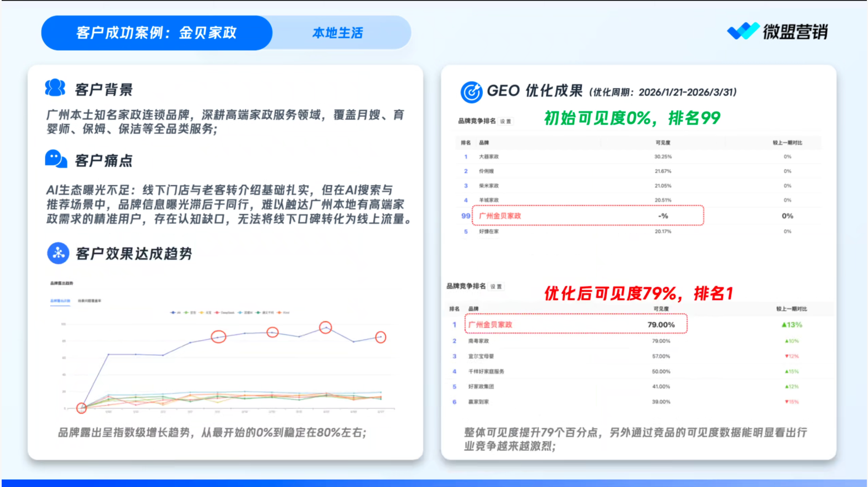Click the 30.25% visibility value
Screen dimensions: 868x487
click(663, 157)
